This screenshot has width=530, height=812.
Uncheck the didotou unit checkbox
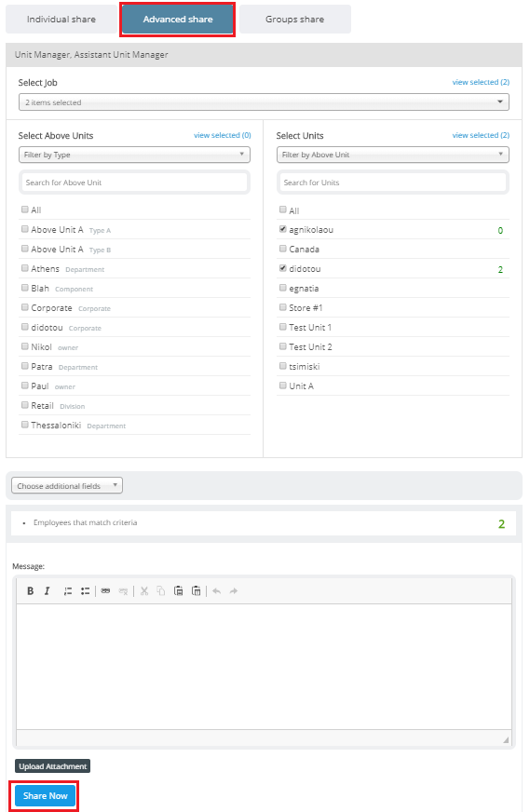point(283,268)
